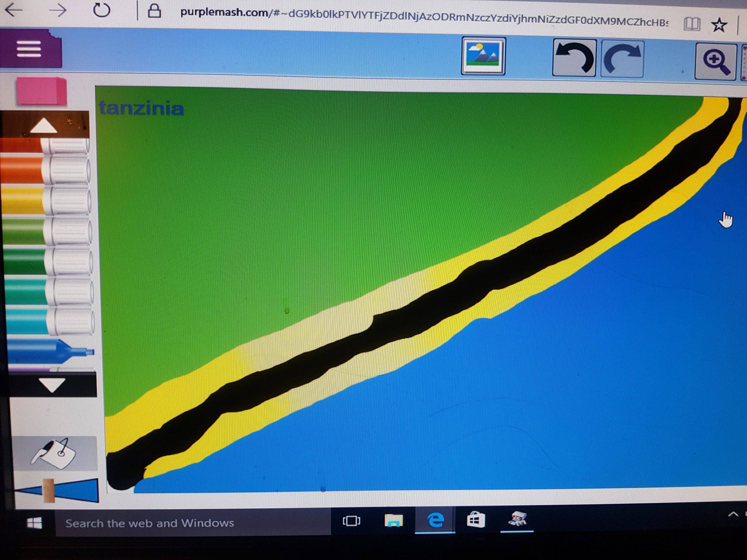Open File Explorer from the taskbar
The image size is (747, 560).
393,520
